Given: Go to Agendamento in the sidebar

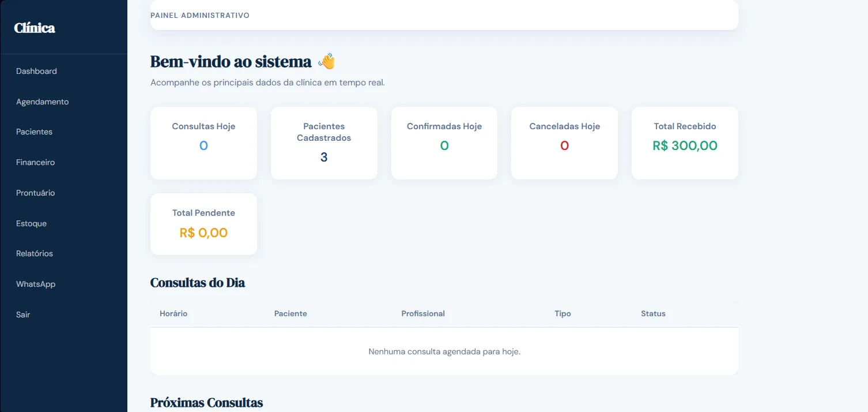Looking at the screenshot, I should point(42,102).
